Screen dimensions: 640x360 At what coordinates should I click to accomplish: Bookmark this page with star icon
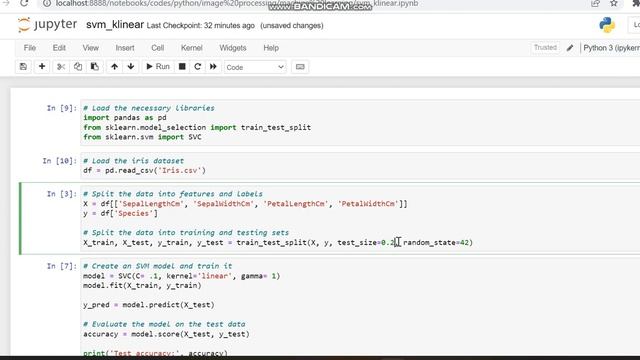(613, 3)
